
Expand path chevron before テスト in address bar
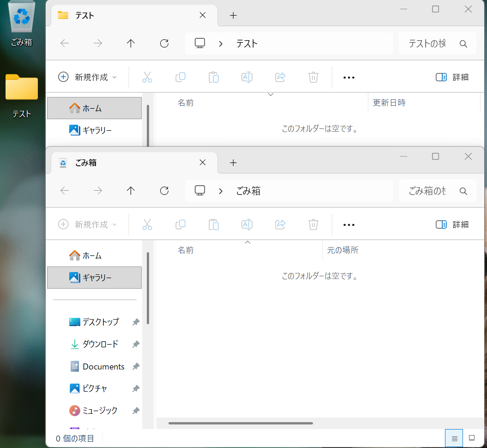point(221,44)
